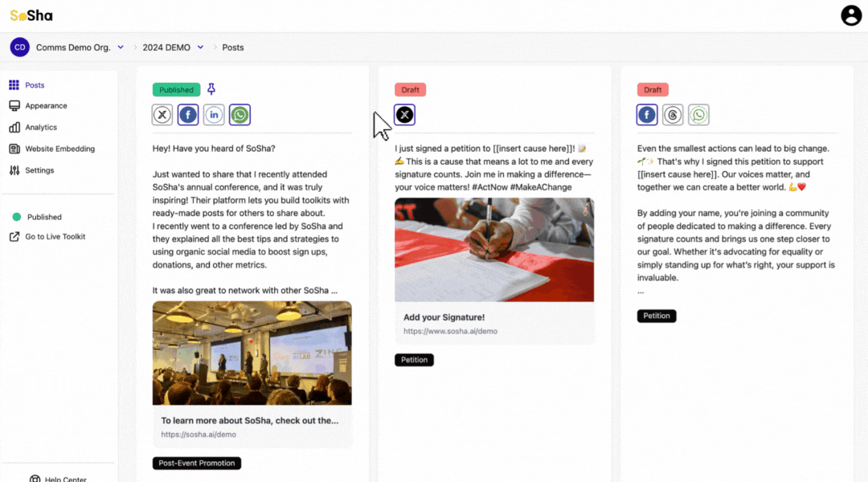Expand the 2024 DEMO dropdown chevron
Viewport: 868px width, 482px height.
click(200, 47)
